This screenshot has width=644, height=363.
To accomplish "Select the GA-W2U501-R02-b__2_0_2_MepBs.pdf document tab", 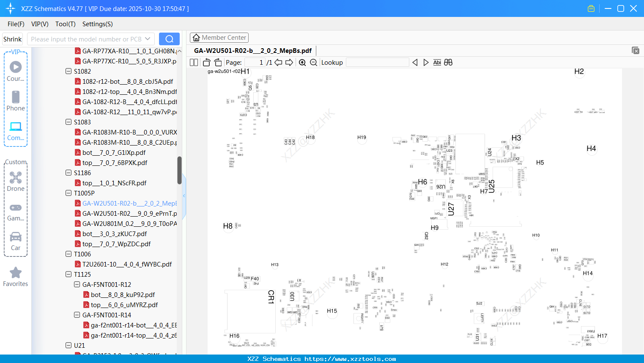I will pyautogui.click(x=253, y=51).
